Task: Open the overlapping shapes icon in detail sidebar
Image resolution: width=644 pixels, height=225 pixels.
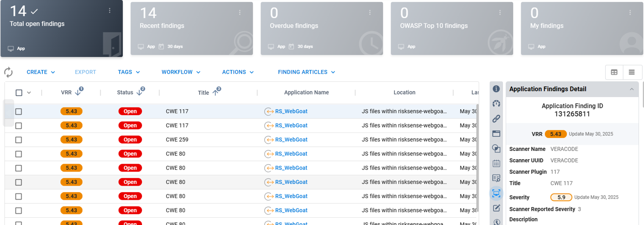Action: [496, 148]
